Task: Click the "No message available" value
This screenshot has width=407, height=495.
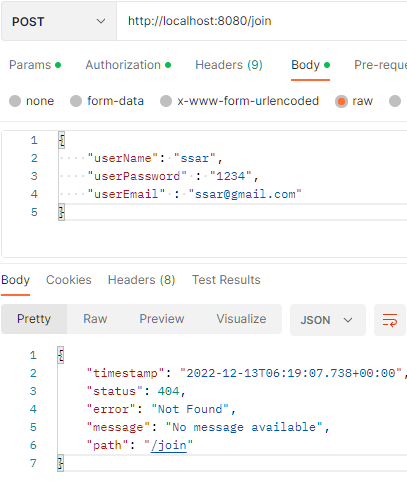Action: pyautogui.click(x=244, y=427)
